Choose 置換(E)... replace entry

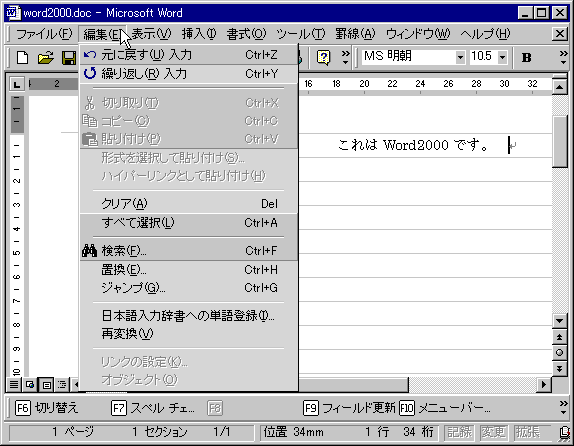click(x=189, y=270)
